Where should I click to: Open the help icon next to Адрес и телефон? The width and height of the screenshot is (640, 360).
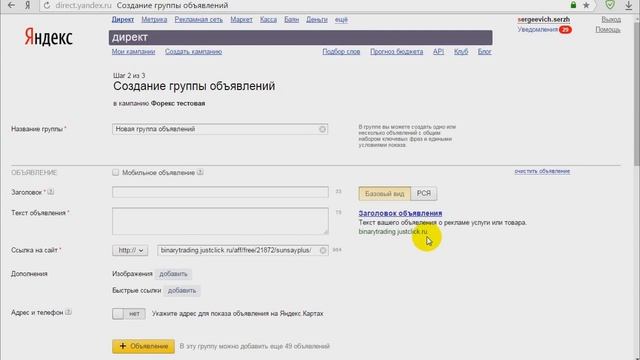(68, 312)
